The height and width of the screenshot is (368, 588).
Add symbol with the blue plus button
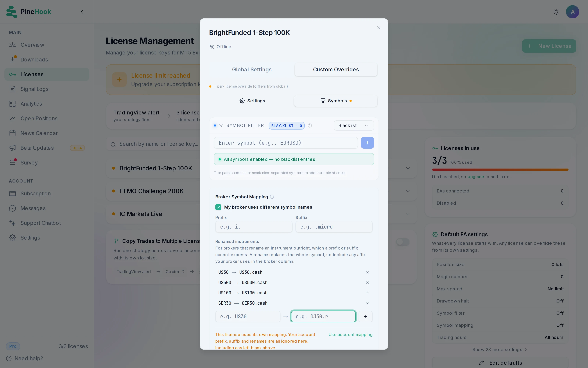coord(367,143)
